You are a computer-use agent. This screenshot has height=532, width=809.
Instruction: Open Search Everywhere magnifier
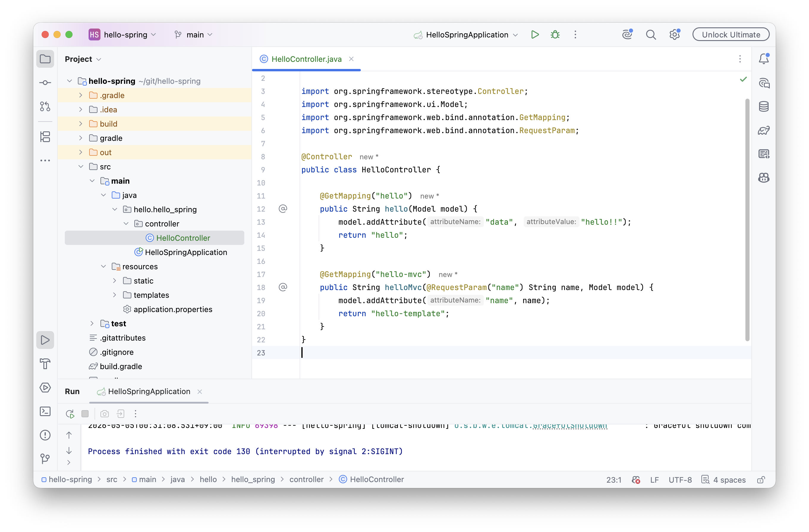tap(651, 35)
